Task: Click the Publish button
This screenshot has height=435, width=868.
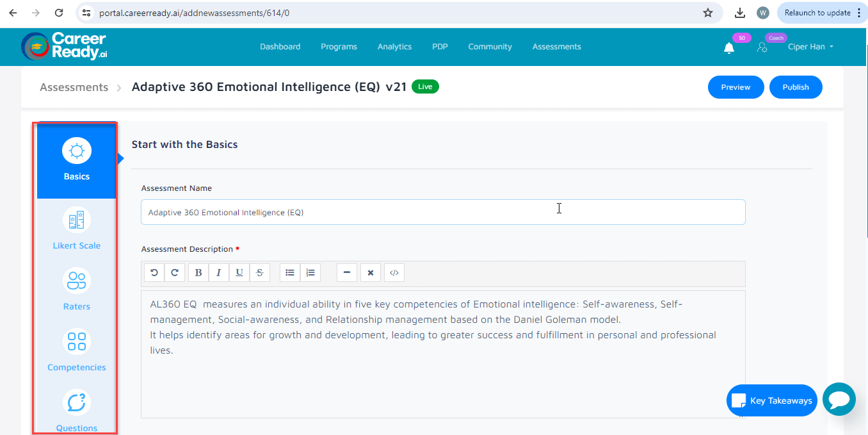Action: 796,87
